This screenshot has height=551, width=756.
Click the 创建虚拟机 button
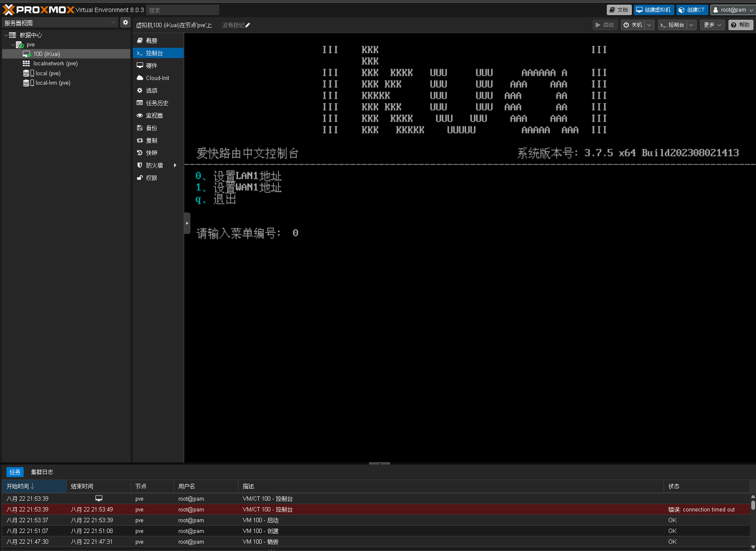(x=653, y=10)
